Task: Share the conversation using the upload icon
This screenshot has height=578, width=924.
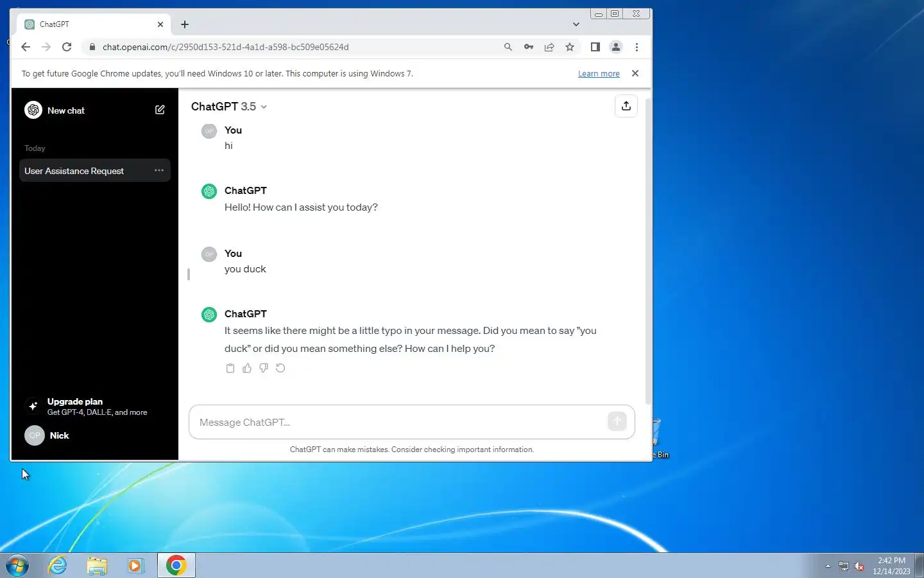Action: 626,106
